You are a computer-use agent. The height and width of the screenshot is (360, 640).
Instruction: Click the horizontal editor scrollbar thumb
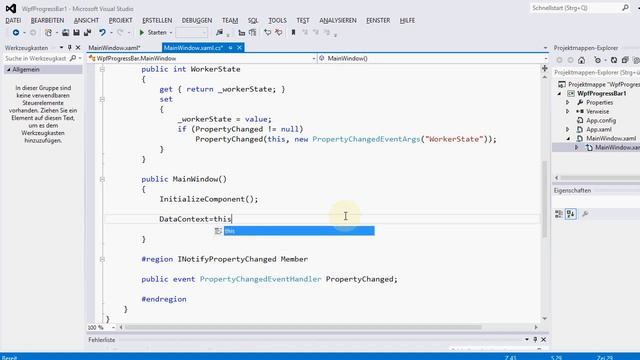[x=303, y=327]
